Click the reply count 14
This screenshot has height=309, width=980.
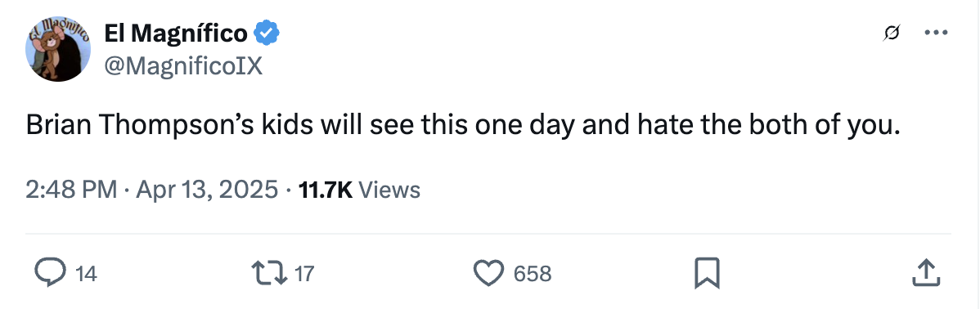click(x=86, y=273)
